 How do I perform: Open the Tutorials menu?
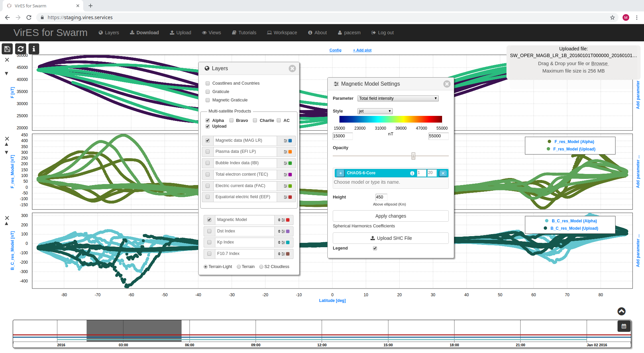[244, 33]
